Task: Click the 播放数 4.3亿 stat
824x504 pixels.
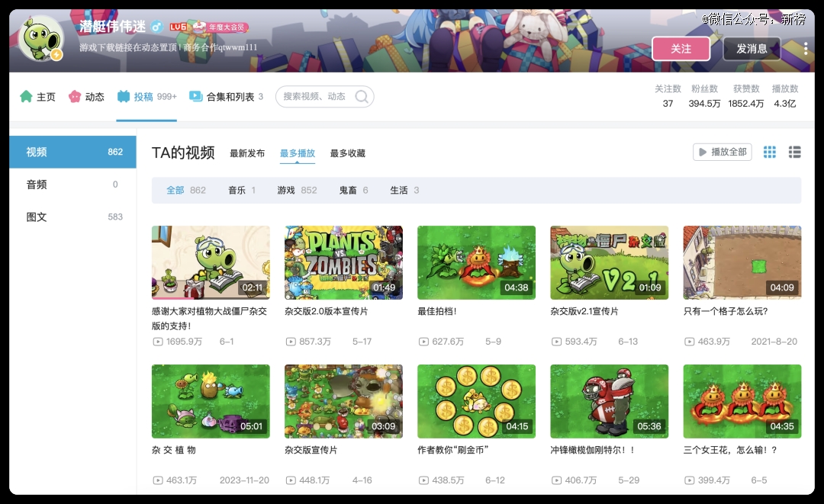Action: click(x=784, y=96)
